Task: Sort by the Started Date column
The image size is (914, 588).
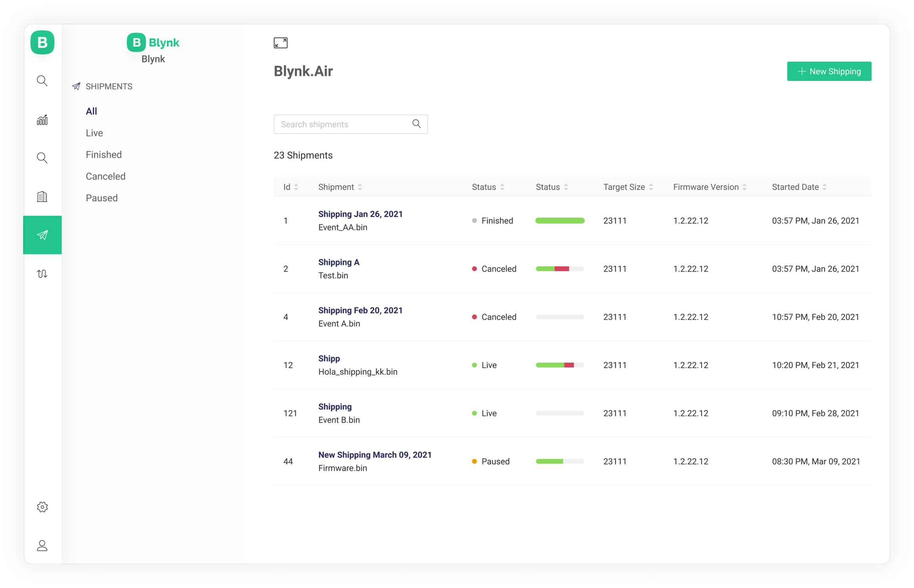Action: 824,187
